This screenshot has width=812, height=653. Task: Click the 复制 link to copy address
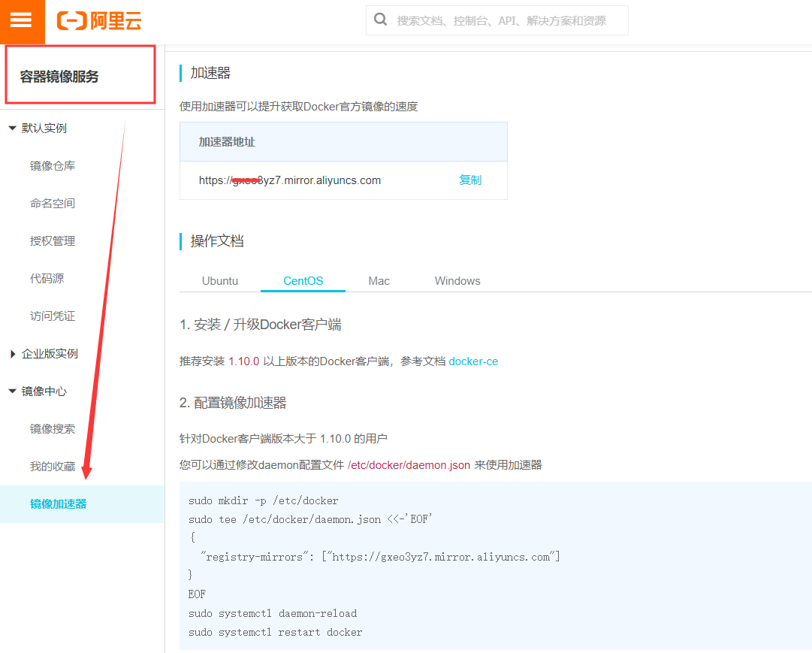[470, 180]
